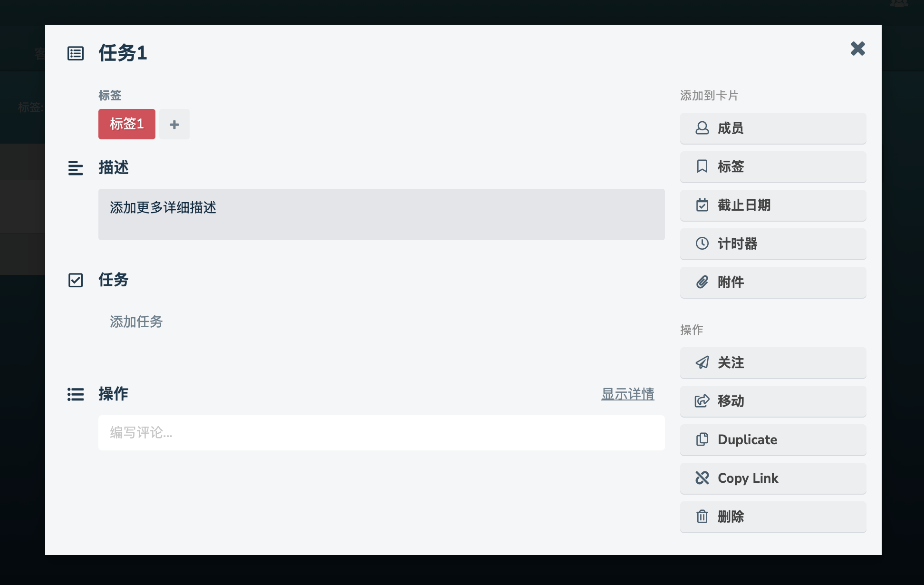Screen dimensions: 924x585
Task: Click the 显示详情 link
Action: pos(627,394)
